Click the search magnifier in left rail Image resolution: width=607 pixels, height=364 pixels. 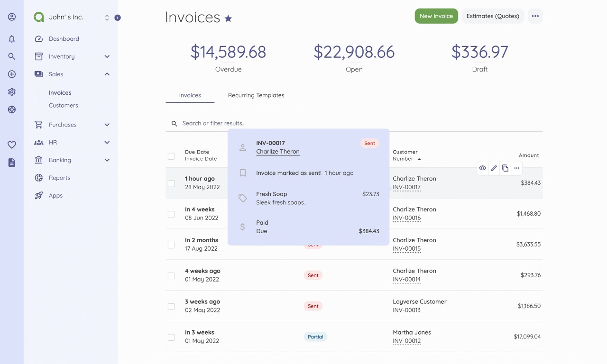click(12, 56)
